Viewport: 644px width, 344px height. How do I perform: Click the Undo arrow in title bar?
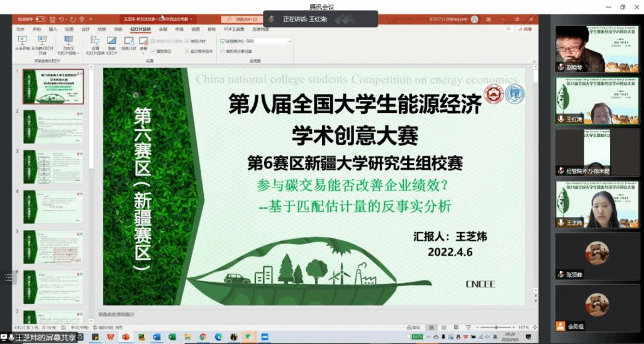coord(61,19)
